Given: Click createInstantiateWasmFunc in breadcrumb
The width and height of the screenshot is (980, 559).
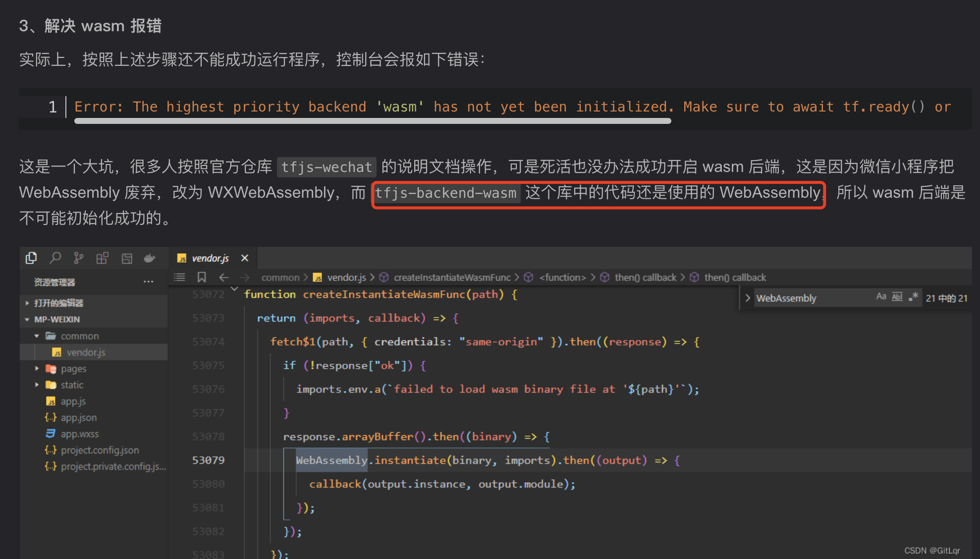Looking at the screenshot, I should [x=451, y=277].
